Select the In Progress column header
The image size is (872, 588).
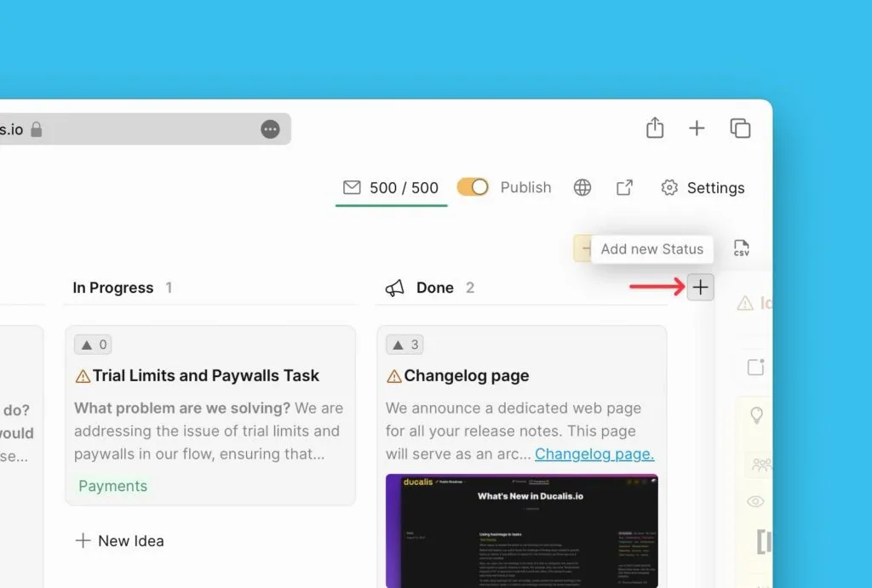click(x=113, y=288)
